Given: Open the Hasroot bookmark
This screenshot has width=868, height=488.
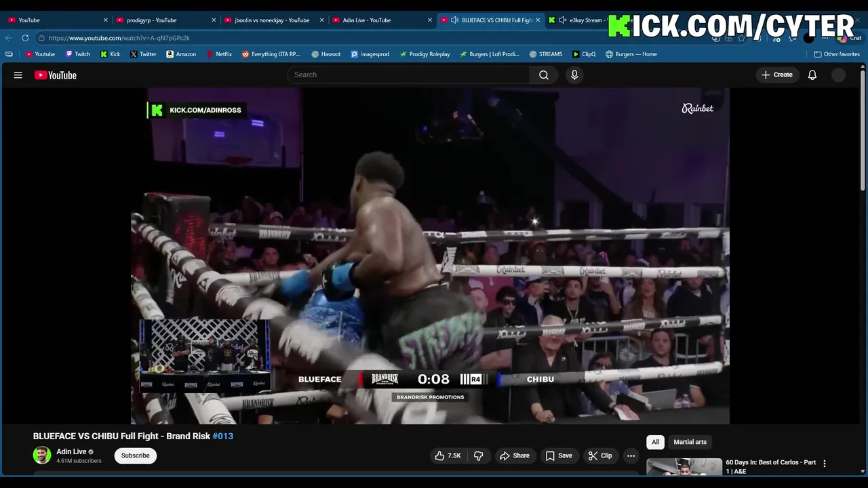Looking at the screenshot, I should pos(326,54).
